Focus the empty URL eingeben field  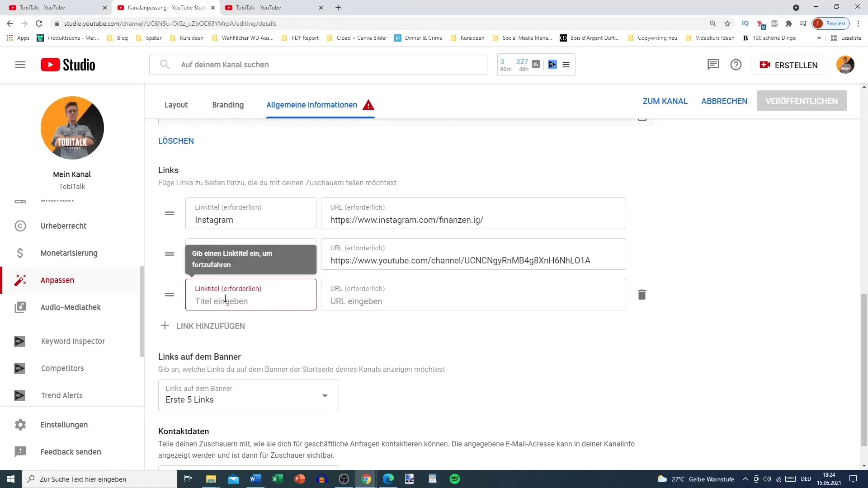tap(473, 295)
